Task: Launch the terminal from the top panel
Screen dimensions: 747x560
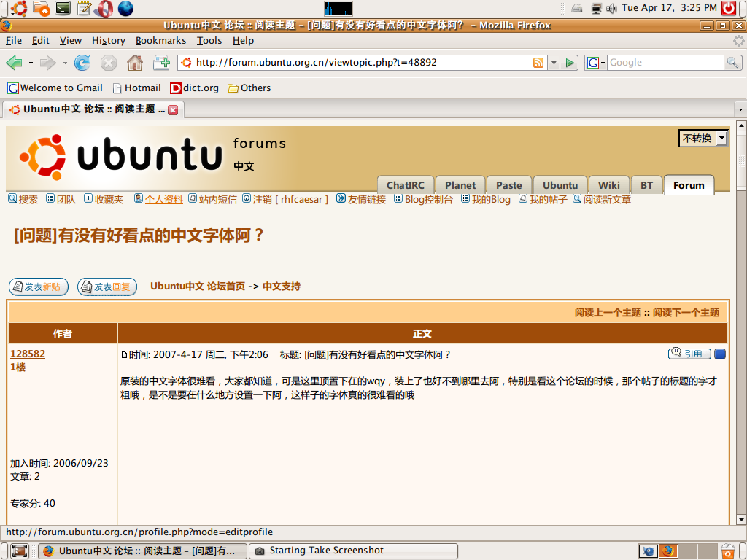Action: pyautogui.click(x=63, y=8)
